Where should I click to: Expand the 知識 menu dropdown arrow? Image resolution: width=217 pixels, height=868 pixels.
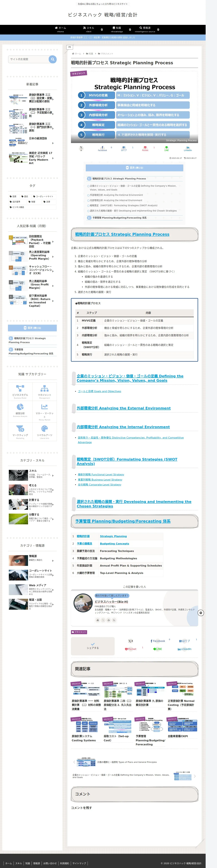tap(130, 29)
